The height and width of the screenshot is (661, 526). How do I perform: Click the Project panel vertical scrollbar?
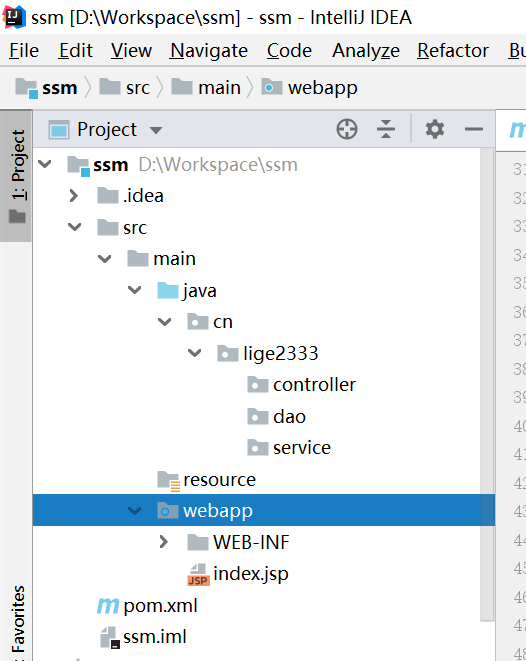pyautogui.click(x=487, y=384)
